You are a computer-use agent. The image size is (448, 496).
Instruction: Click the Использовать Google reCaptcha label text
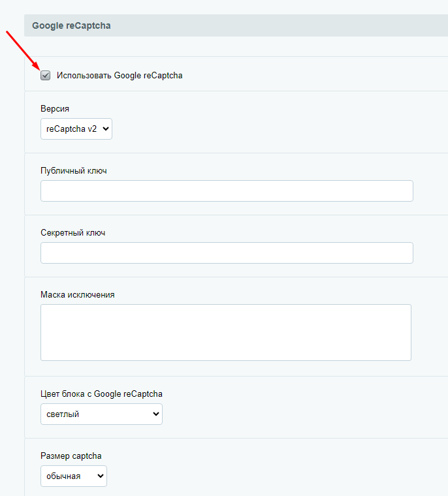120,76
